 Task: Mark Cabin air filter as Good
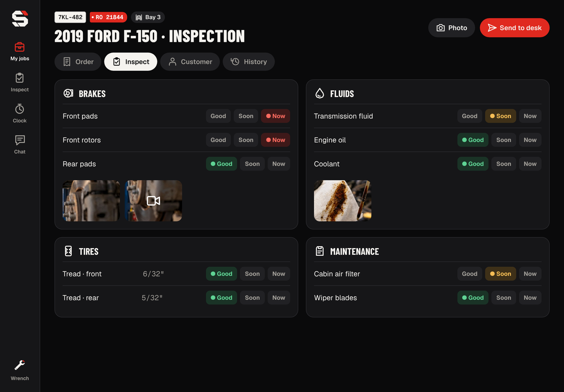click(470, 274)
